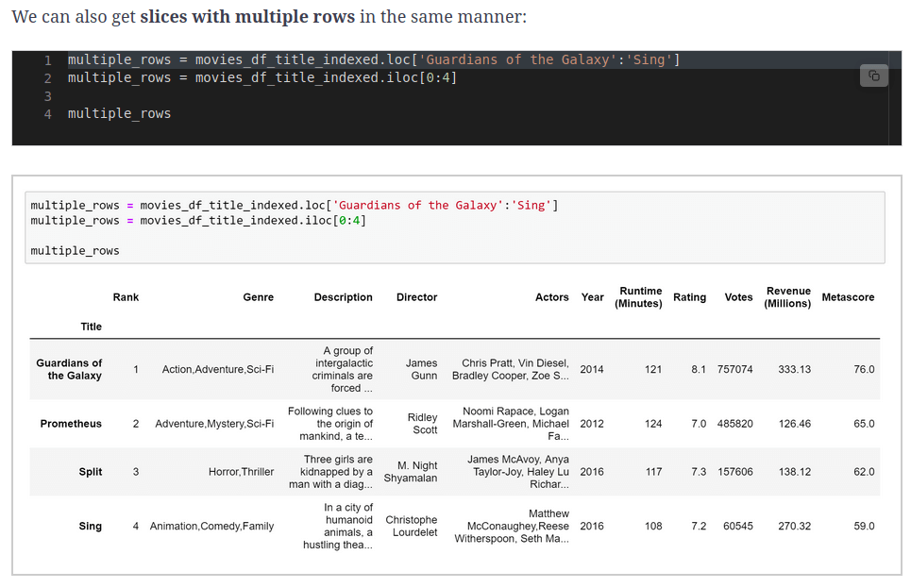Select the Split row title
Image resolution: width=911 pixels, height=588 pixels.
pos(90,472)
